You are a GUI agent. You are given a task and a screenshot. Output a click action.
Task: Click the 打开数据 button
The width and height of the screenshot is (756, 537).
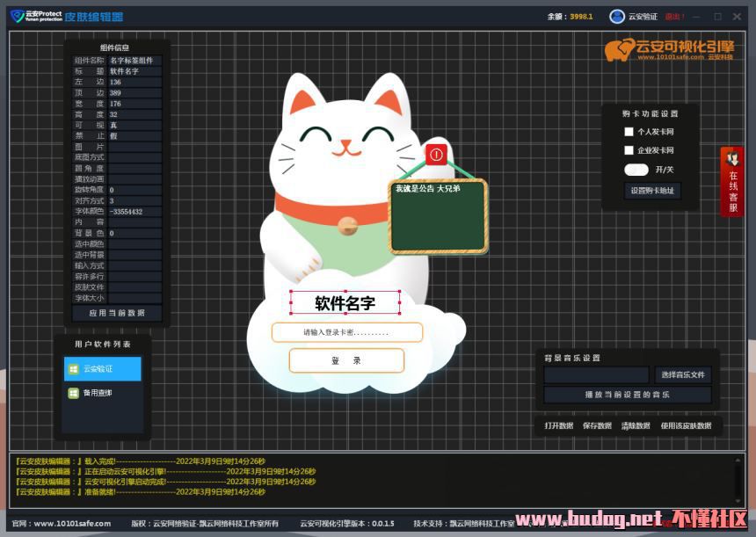559,425
